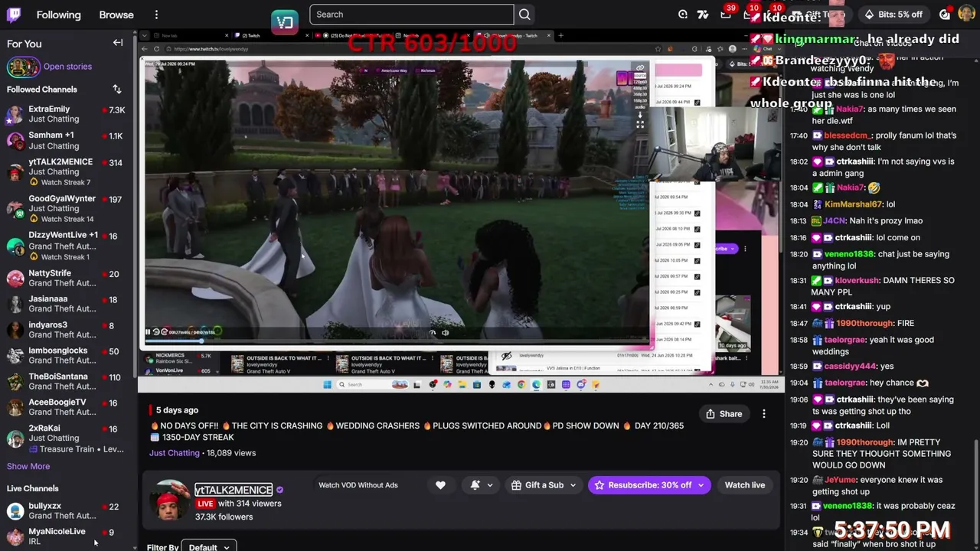
Task: Click the nested video progress bar
Action: 397,340
